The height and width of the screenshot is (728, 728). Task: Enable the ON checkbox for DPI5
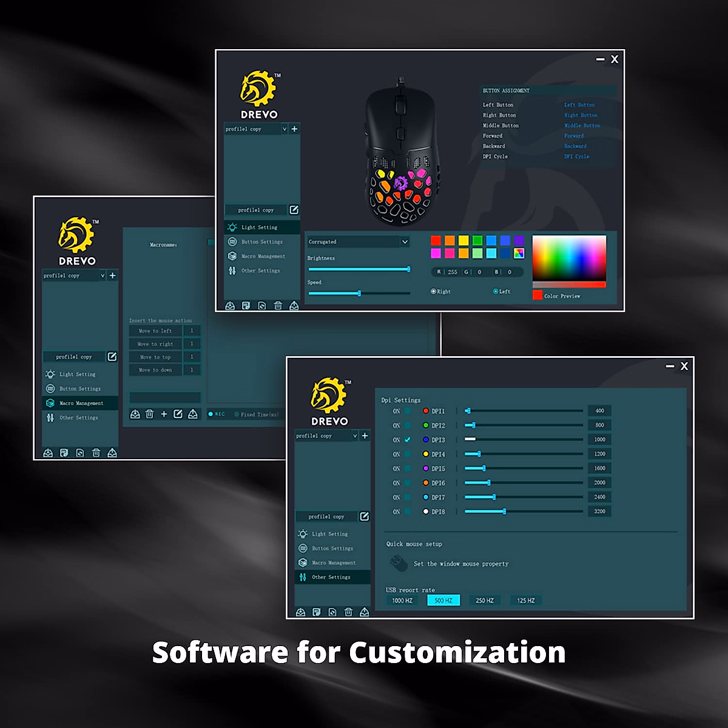click(408, 468)
